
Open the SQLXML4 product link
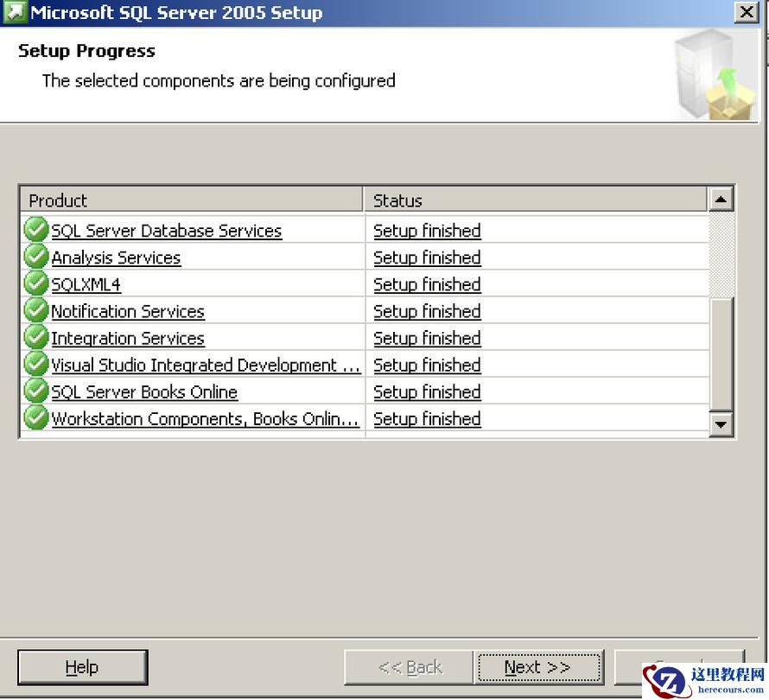pyautogui.click(x=86, y=285)
